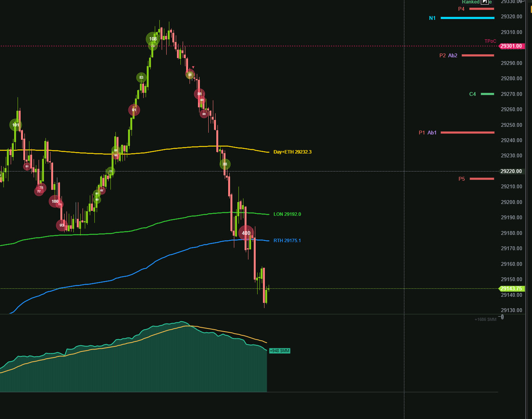Click the red 88 bubble on the downtrend

[x=199, y=94]
